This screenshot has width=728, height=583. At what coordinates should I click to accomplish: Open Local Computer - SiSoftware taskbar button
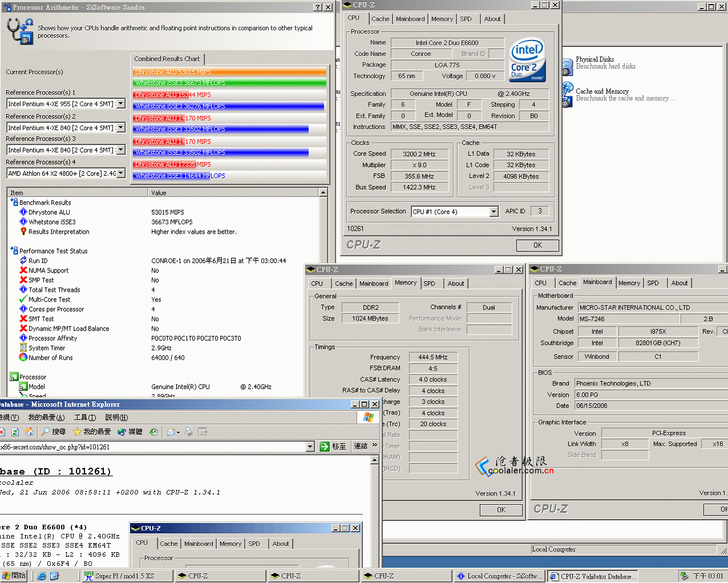[499, 576]
